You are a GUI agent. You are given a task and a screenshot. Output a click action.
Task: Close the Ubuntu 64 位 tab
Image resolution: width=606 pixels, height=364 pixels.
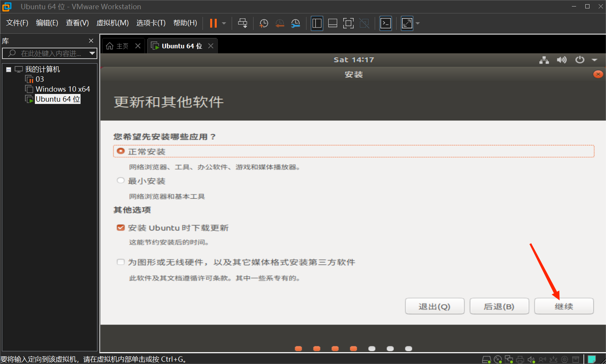tap(211, 46)
